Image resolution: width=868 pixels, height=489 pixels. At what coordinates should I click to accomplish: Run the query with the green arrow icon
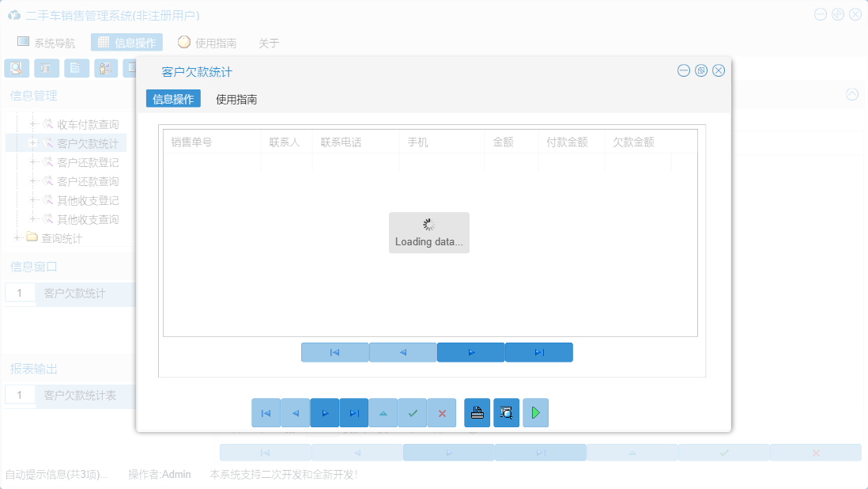(535, 412)
